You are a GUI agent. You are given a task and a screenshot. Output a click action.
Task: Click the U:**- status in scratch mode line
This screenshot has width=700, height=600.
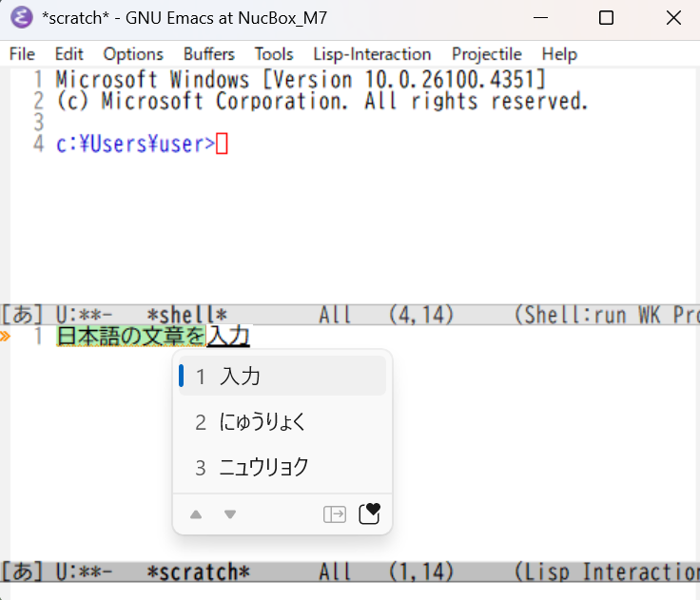(x=84, y=572)
